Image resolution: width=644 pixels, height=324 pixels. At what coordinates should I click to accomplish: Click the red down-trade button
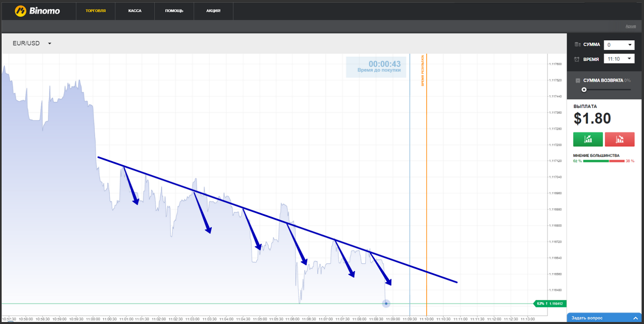(x=620, y=139)
